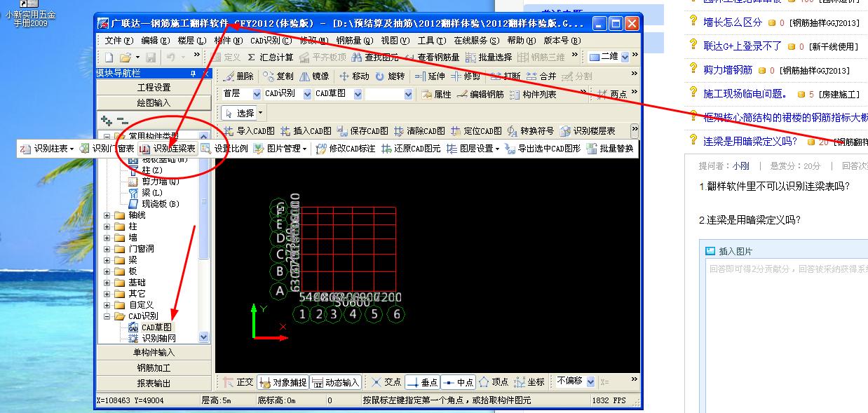Show the 构件列表 component list
Image resolution: width=868 pixels, height=413 pixels.
click(533, 94)
